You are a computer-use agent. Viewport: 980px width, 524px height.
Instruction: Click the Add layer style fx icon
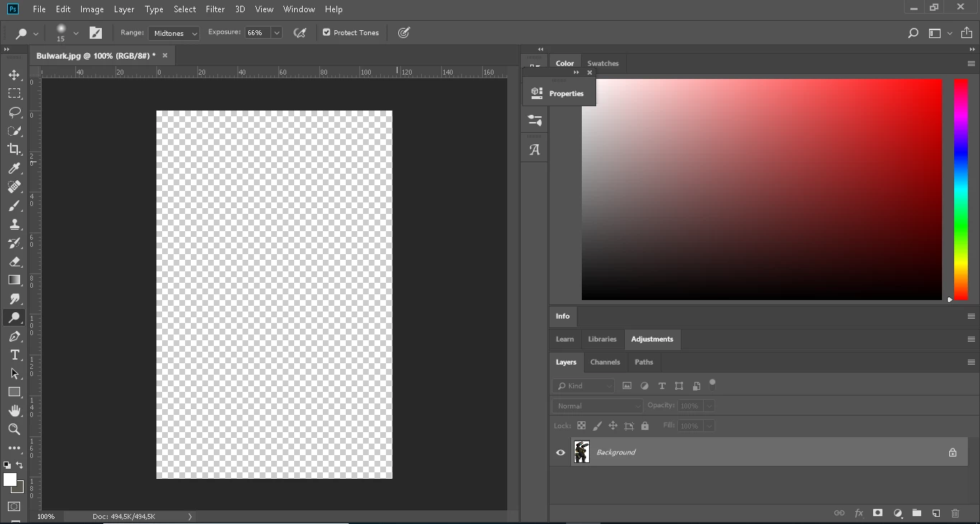859,513
